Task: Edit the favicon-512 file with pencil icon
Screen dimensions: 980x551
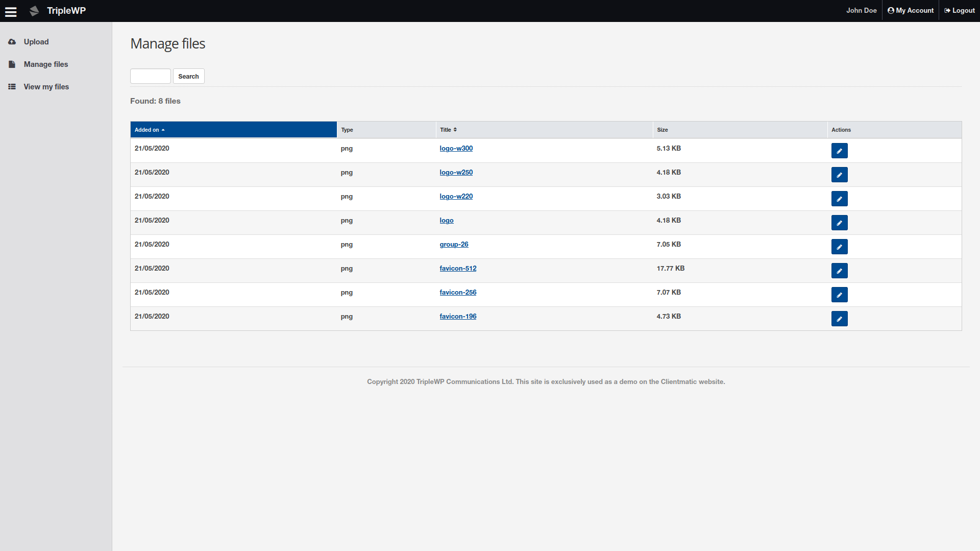Action: (x=839, y=271)
